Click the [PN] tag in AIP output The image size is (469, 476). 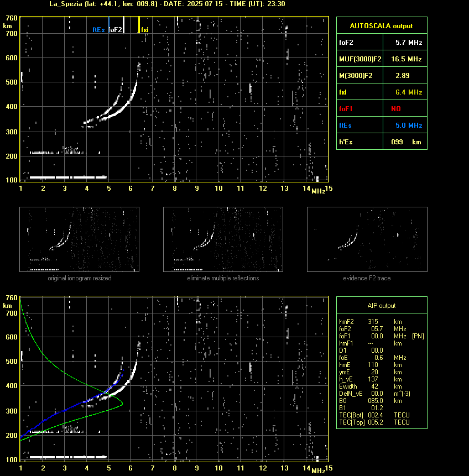[418, 336]
